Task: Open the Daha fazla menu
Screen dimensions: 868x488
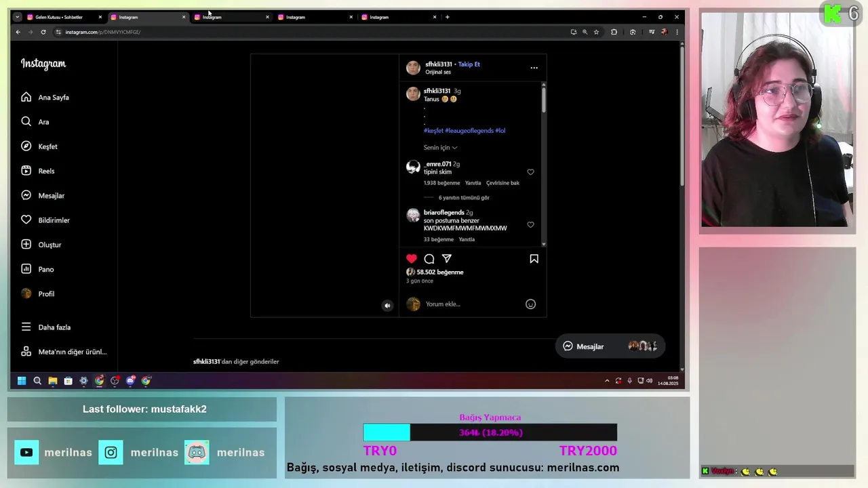Action: [x=45, y=327]
